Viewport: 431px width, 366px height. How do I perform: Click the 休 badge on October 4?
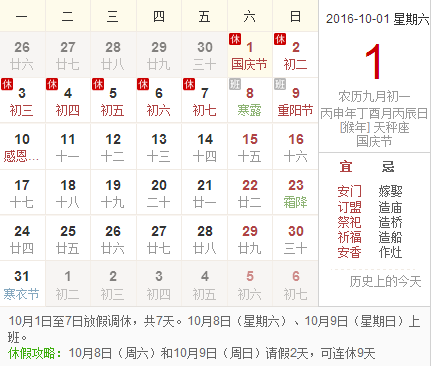pyautogui.click(x=52, y=84)
